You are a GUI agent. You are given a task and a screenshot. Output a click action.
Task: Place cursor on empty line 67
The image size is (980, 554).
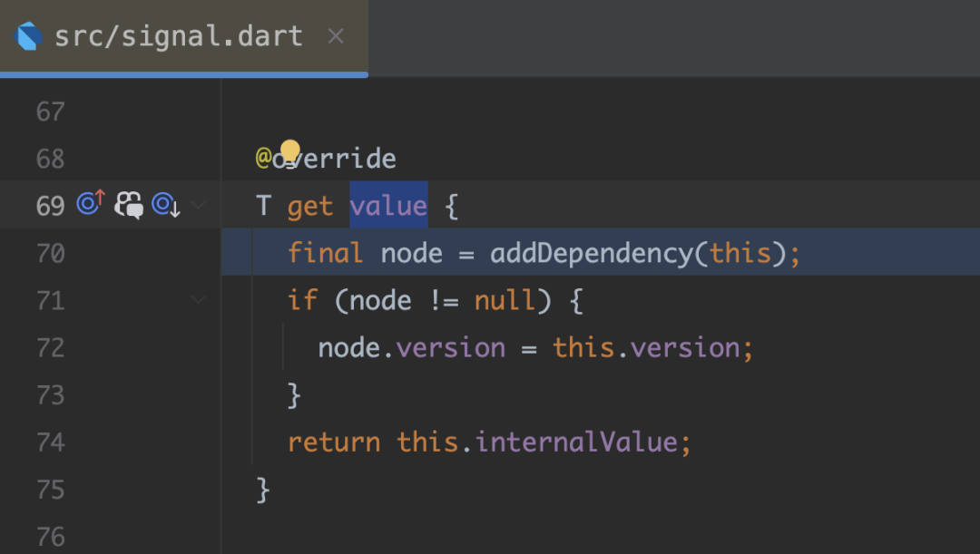544,112
